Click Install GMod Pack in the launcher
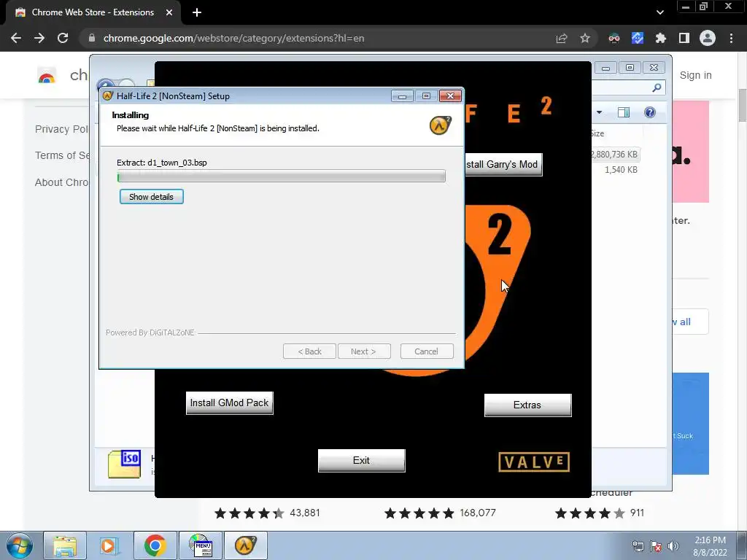The image size is (747, 560). point(230,402)
